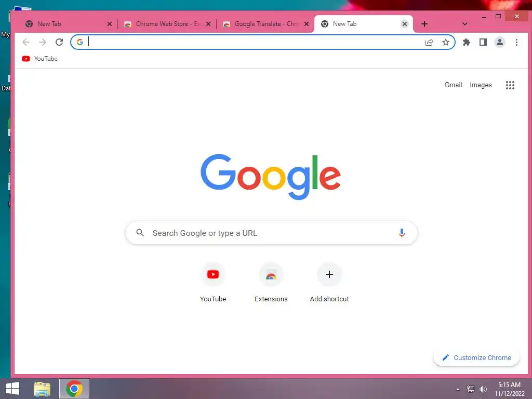
Task: Open the YouTube bookmark in bookmarks bar
Action: tap(39, 59)
